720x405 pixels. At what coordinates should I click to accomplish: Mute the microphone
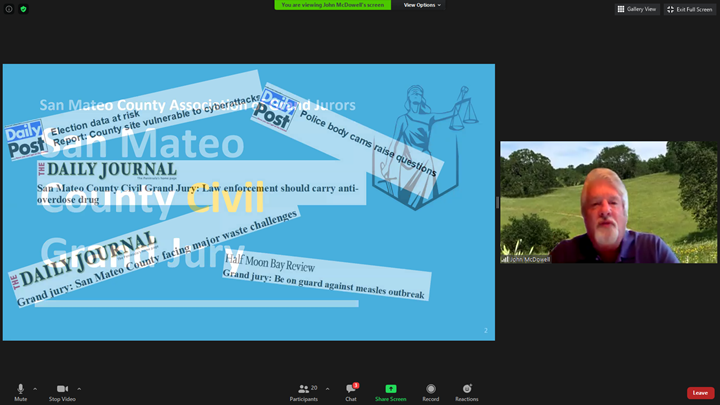click(20, 393)
